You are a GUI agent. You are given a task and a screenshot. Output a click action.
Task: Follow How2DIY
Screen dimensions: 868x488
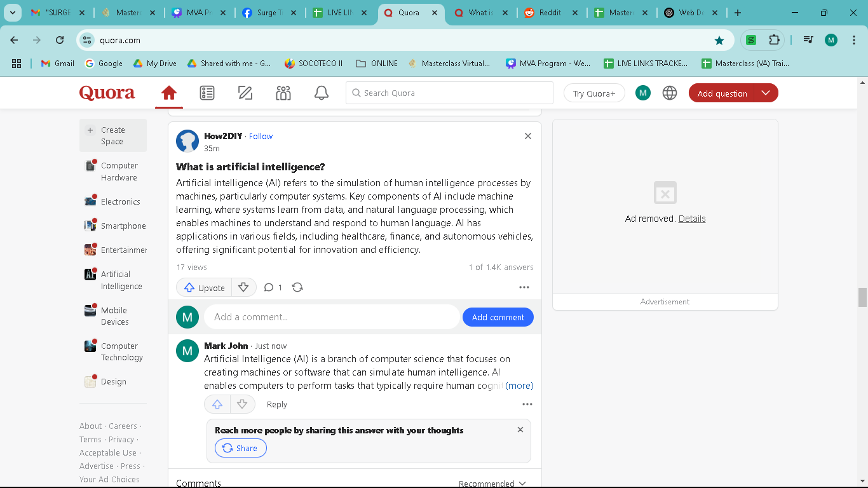(261, 136)
